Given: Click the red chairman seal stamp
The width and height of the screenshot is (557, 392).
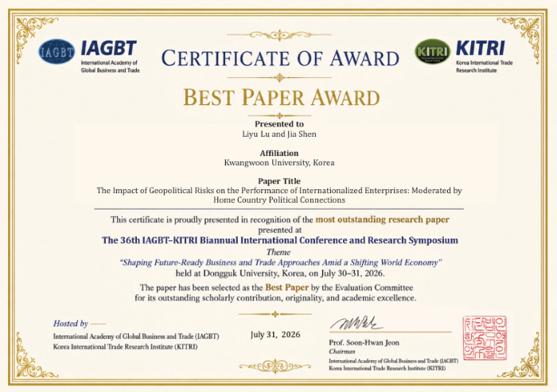Looking at the screenshot, I should tap(485, 338).
